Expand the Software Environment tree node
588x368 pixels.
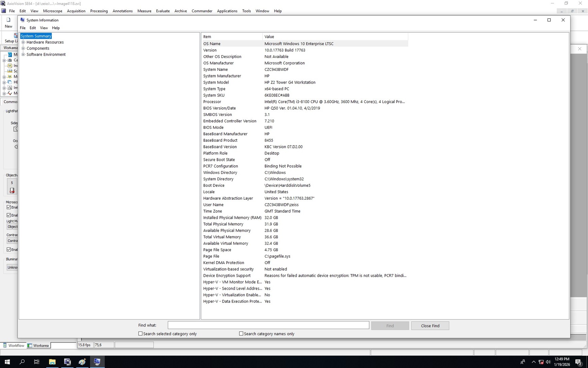23,55
